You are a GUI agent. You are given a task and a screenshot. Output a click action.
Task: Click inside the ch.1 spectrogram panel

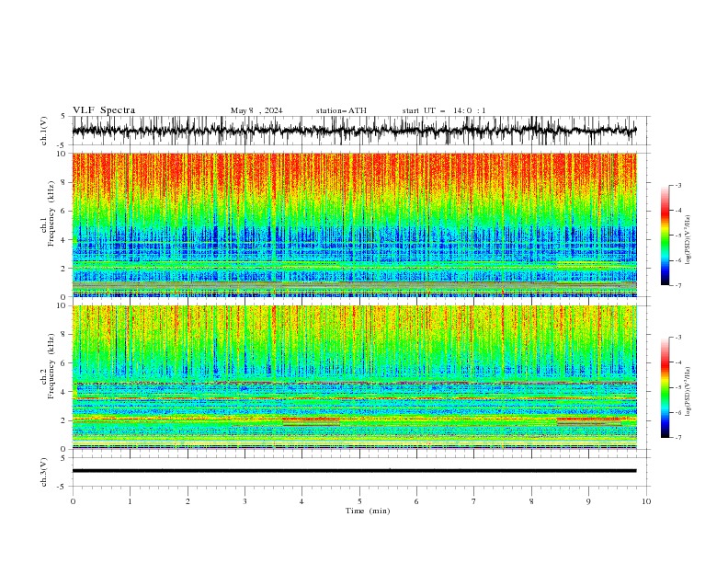tap(354, 224)
